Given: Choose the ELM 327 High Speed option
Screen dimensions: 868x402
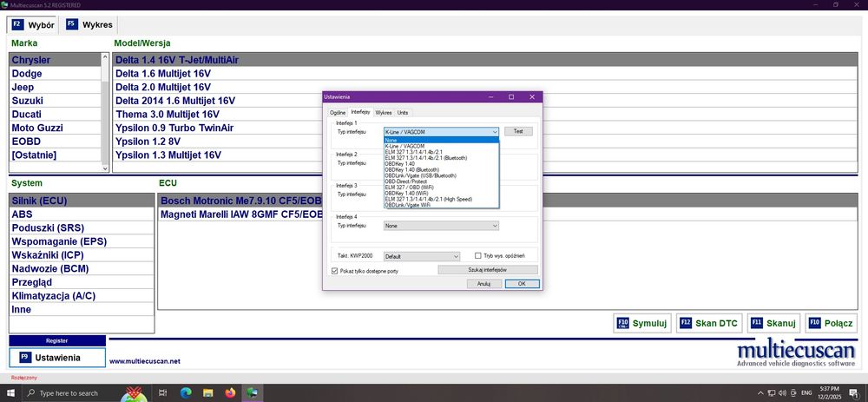Looking at the screenshot, I should click(x=441, y=199).
